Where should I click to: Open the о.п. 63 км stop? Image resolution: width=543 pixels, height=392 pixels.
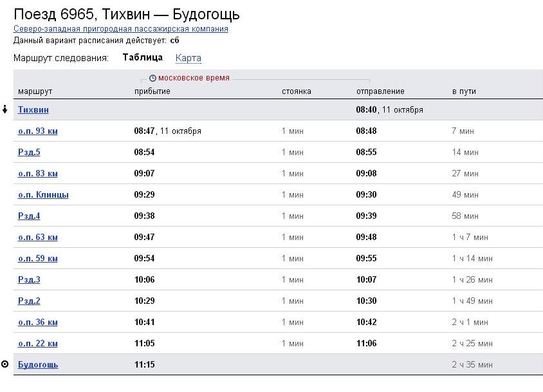(x=37, y=238)
